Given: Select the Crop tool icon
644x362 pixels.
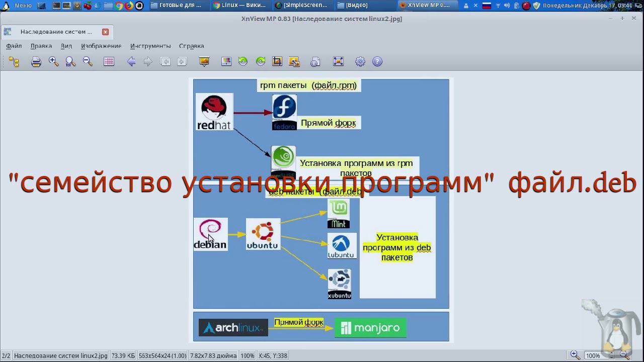Looking at the screenshot, I should point(277,62).
